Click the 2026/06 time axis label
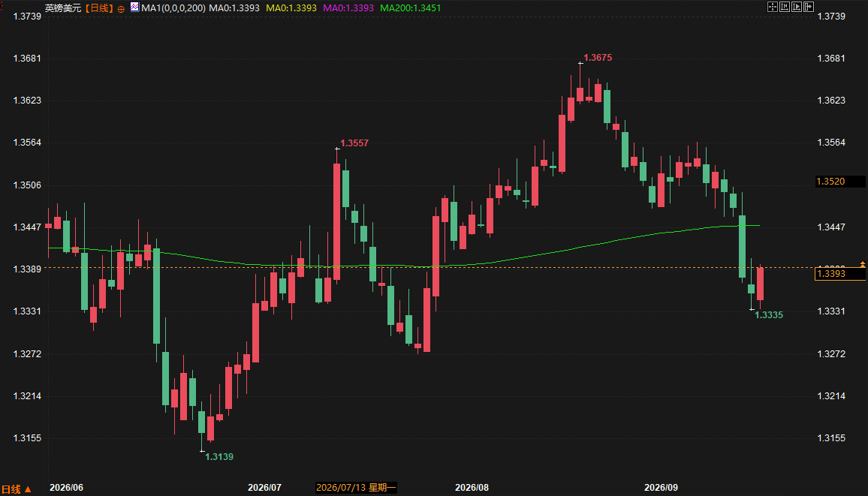 point(66,488)
